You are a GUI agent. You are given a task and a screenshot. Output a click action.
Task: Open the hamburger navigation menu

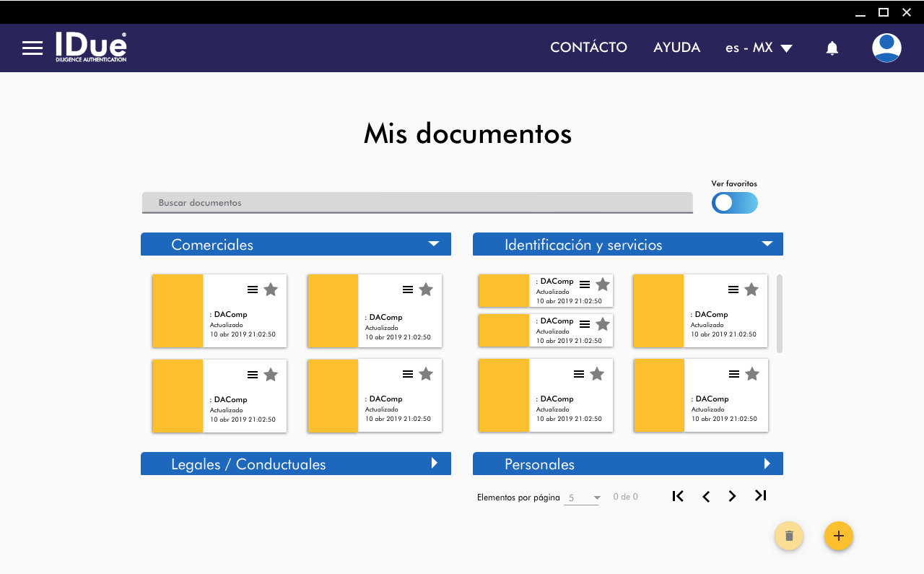point(32,48)
